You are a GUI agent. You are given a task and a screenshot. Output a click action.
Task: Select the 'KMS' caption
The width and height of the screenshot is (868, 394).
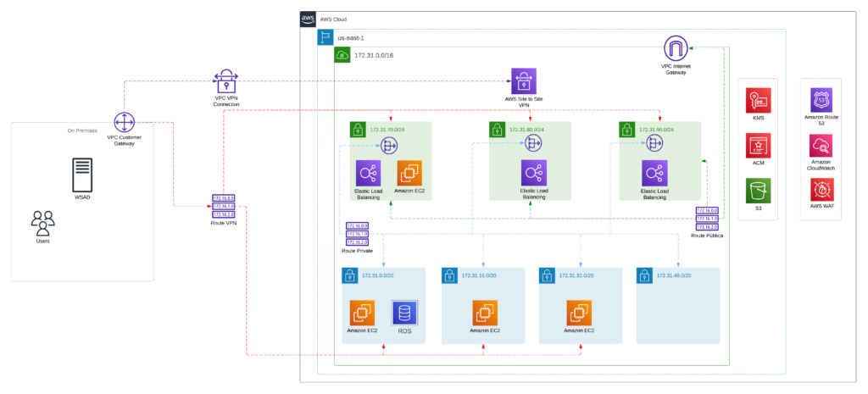(758, 118)
